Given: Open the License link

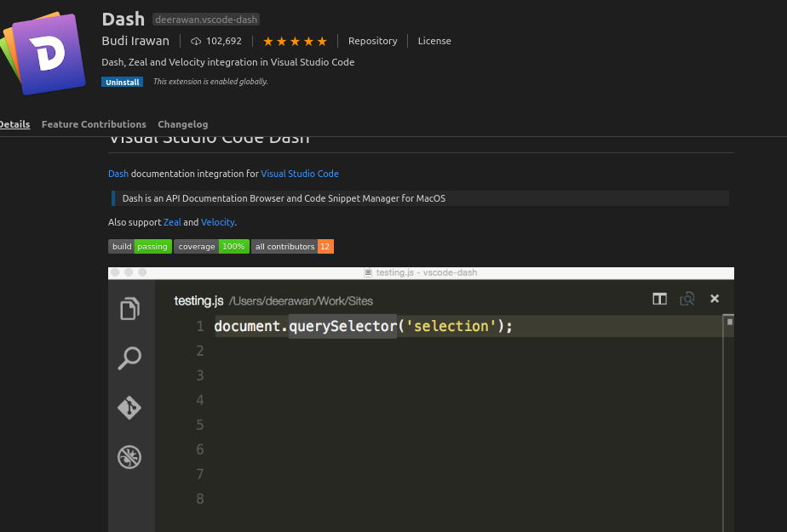Looking at the screenshot, I should pos(434,41).
